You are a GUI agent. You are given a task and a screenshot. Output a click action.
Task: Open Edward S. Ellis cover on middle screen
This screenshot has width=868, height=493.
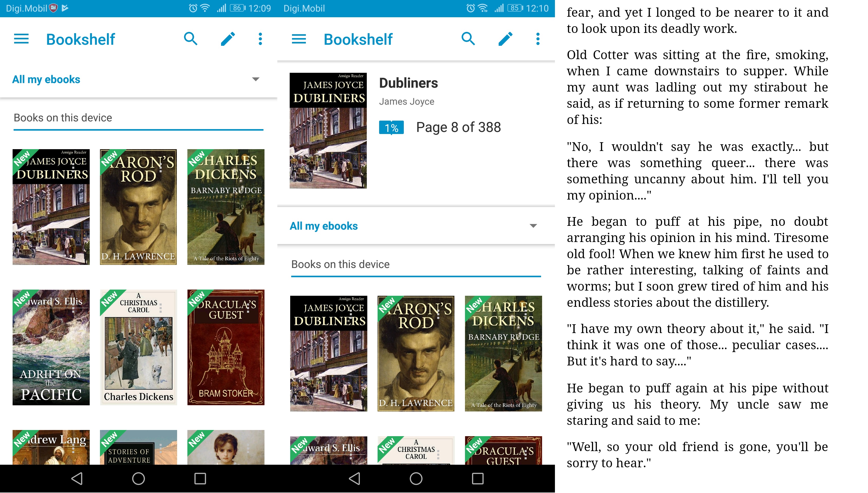click(x=328, y=450)
